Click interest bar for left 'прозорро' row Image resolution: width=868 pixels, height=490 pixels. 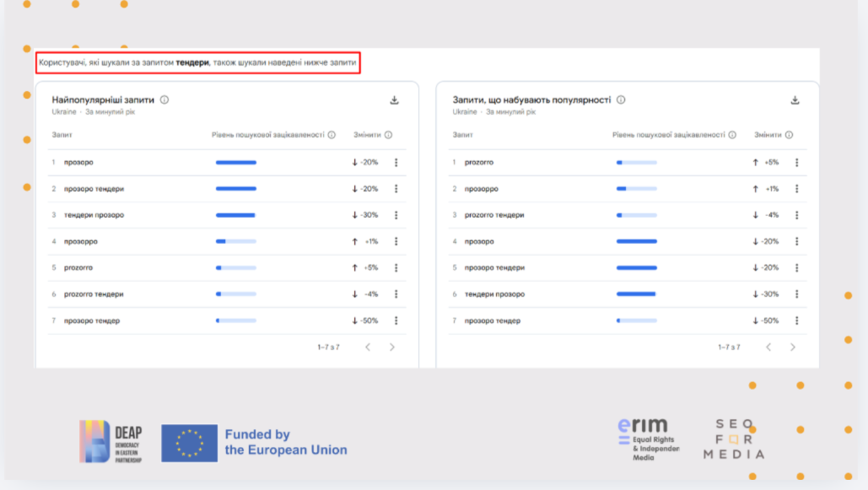click(x=236, y=241)
